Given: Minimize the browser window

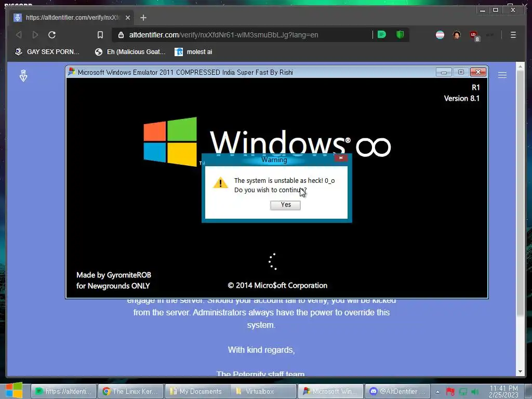Looking at the screenshot, I should pyautogui.click(x=483, y=10).
